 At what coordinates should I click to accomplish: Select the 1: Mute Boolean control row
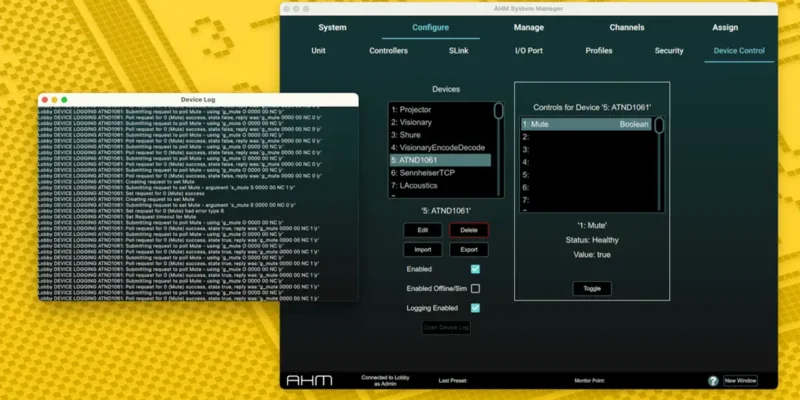586,124
